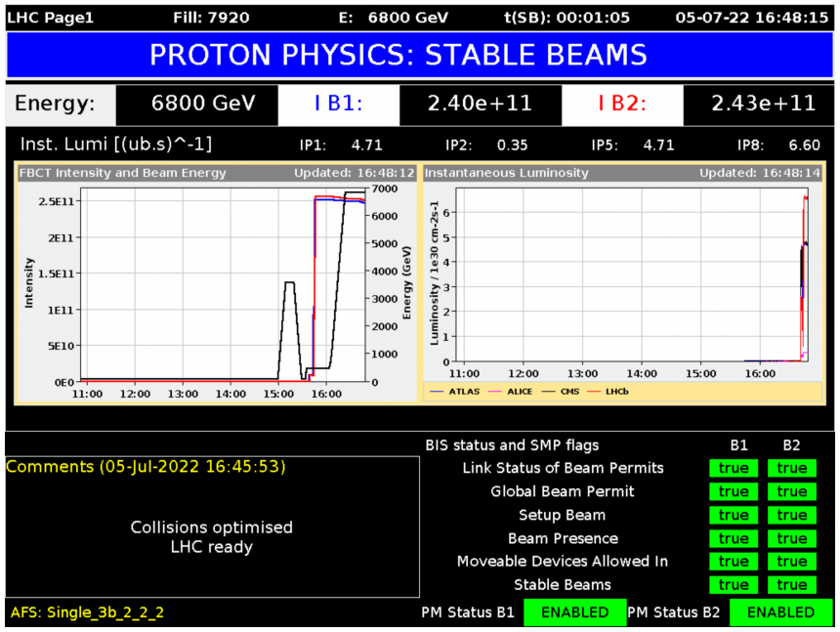Toggle the Global Beam Permit B2 flag
This screenshot has height=632, width=840.
coord(792,491)
